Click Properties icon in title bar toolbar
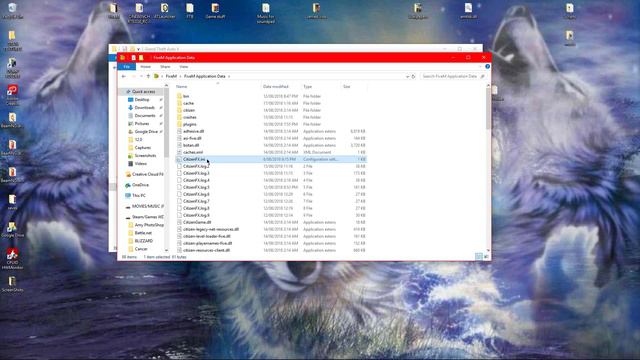This screenshot has height=360, width=640. coord(133,58)
